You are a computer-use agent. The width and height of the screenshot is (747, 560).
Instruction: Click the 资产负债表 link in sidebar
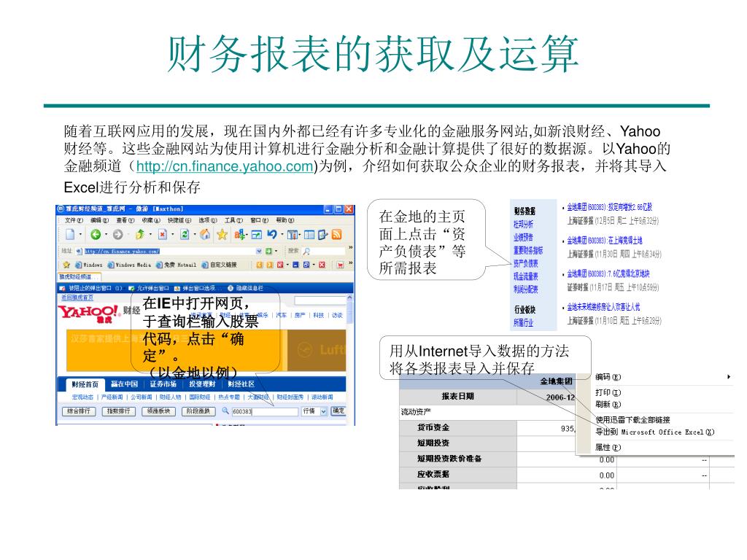tap(525, 263)
